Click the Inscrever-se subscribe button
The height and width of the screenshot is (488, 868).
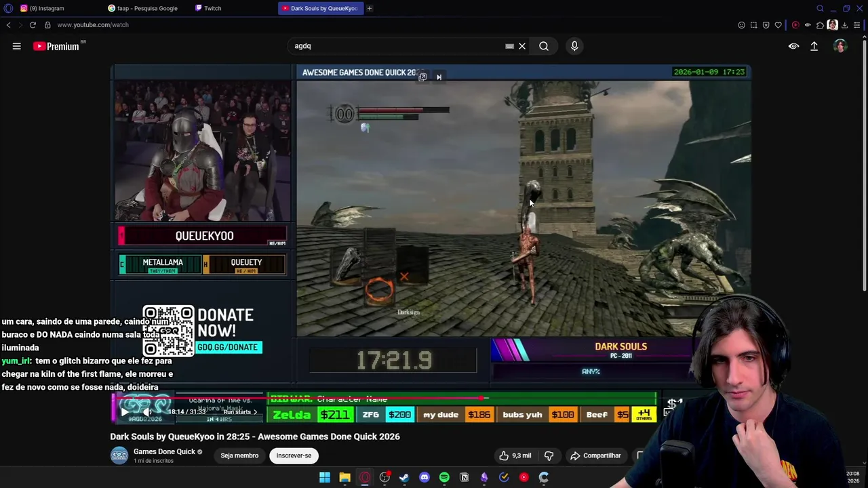pyautogui.click(x=294, y=455)
